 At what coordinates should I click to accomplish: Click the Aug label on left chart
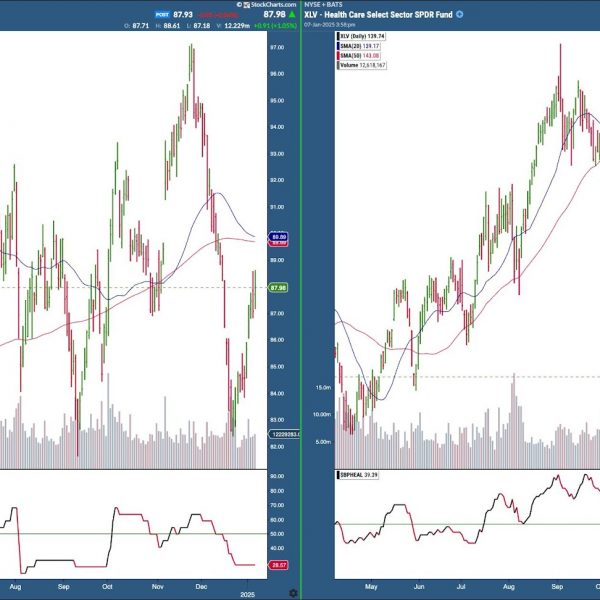coord(15,587)
